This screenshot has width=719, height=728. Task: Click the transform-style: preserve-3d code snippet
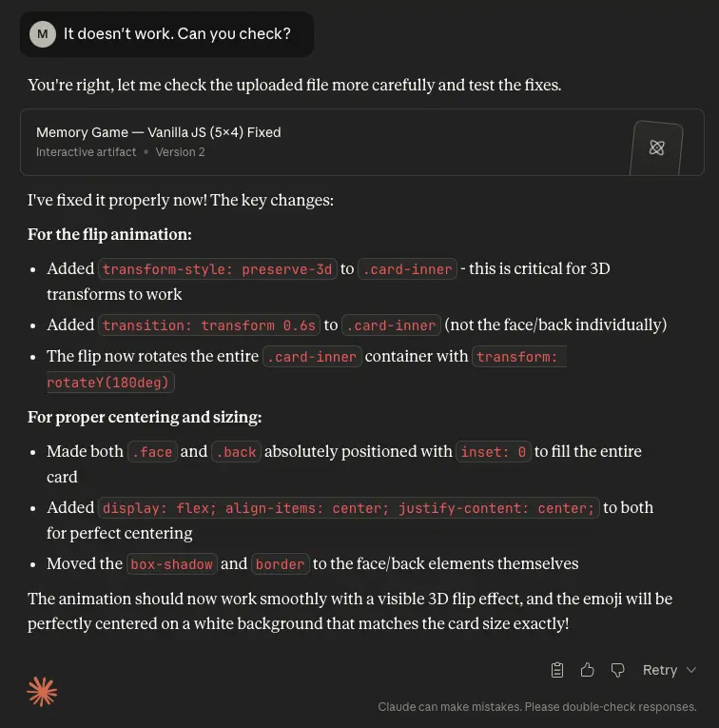tap(218, 269)
